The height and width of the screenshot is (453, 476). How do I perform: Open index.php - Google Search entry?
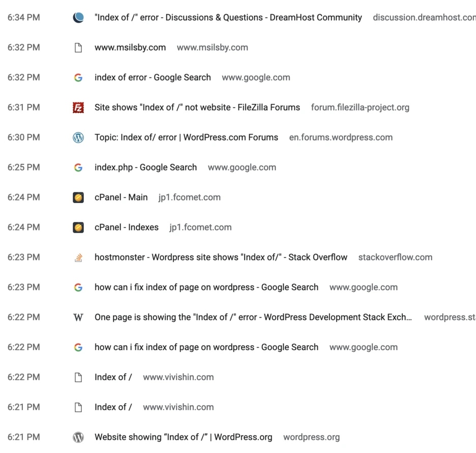146,167
